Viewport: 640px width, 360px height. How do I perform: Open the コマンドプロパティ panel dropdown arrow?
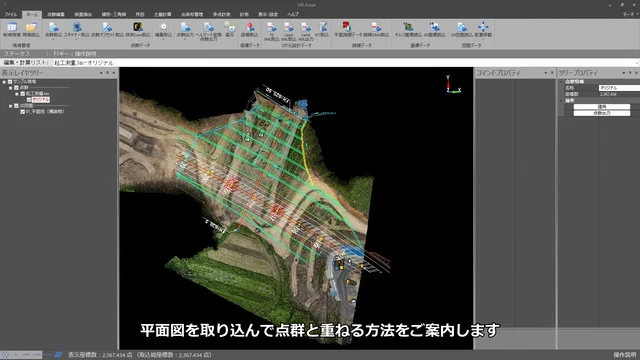coord(545,73)
